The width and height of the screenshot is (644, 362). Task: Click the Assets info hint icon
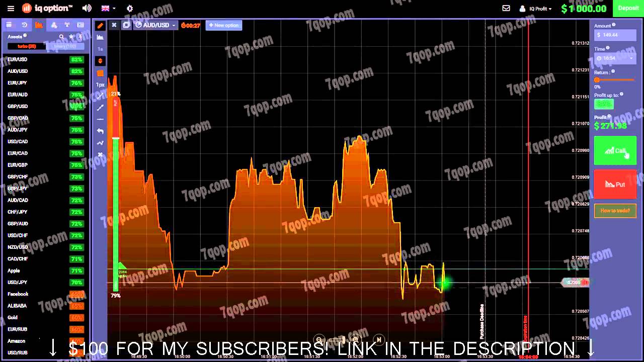tap(25, 36)
